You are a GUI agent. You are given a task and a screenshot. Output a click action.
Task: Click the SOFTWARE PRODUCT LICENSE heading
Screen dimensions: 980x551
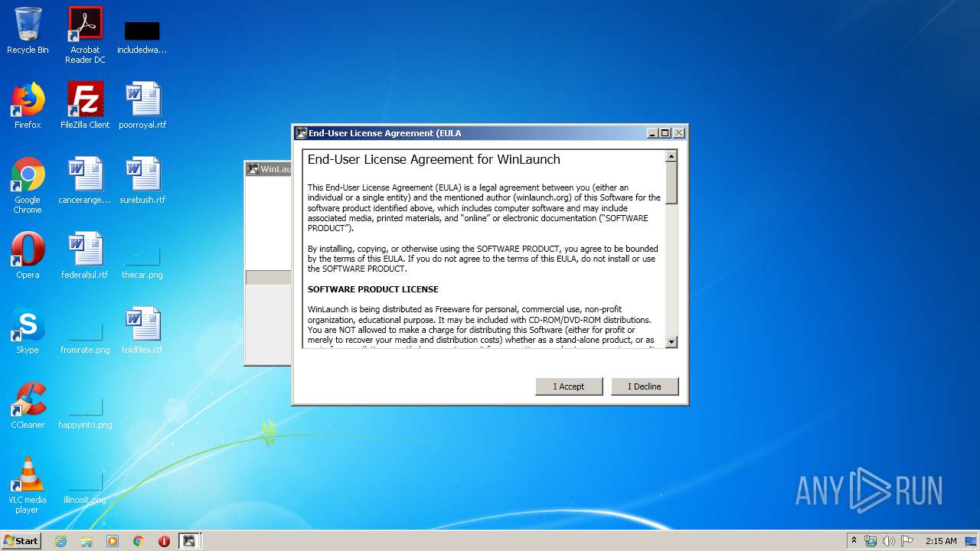[373, 289]
